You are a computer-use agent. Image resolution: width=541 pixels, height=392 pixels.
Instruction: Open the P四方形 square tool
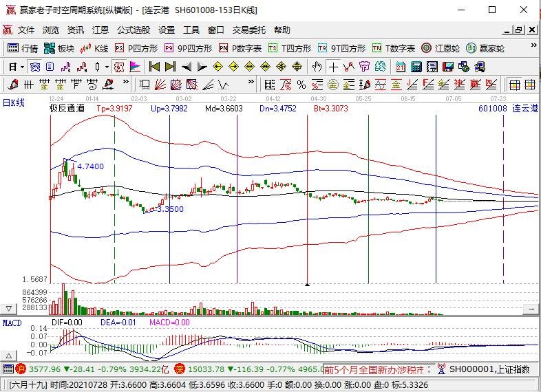[136, 48]
